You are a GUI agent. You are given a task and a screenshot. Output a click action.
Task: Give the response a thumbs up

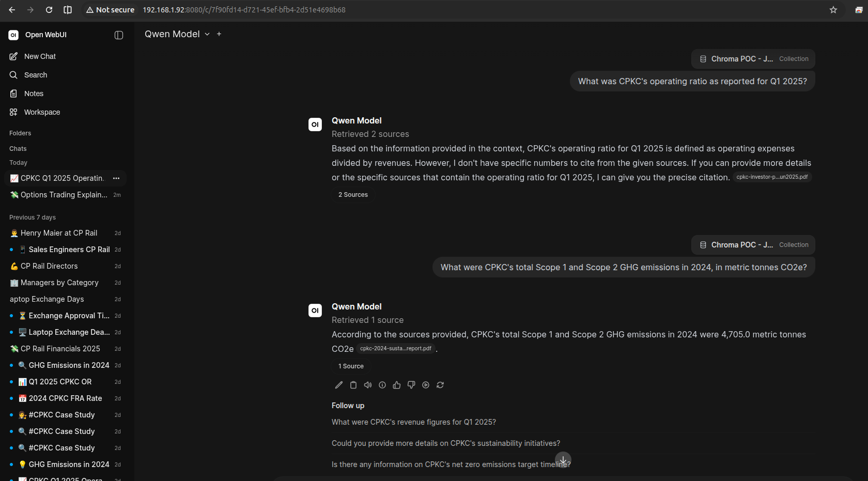tap(397, 385)
